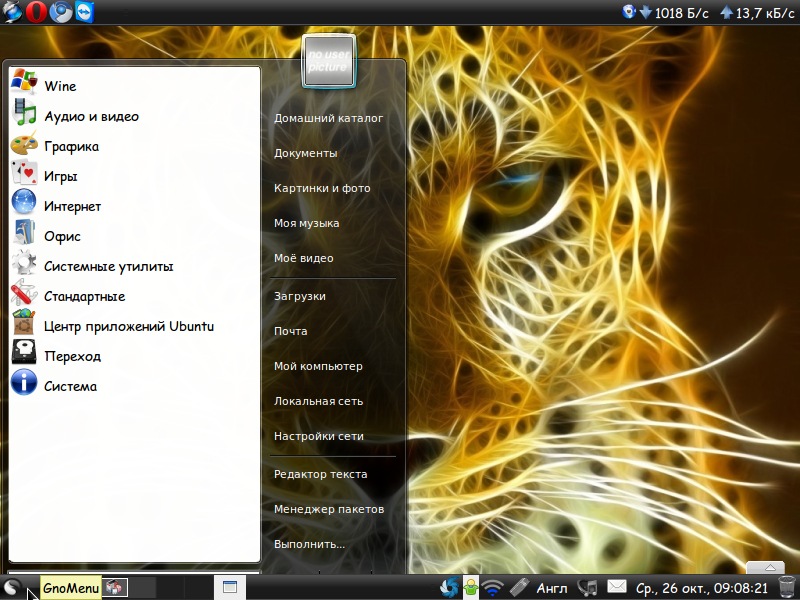Open the Интернет category

pos(72,206)
